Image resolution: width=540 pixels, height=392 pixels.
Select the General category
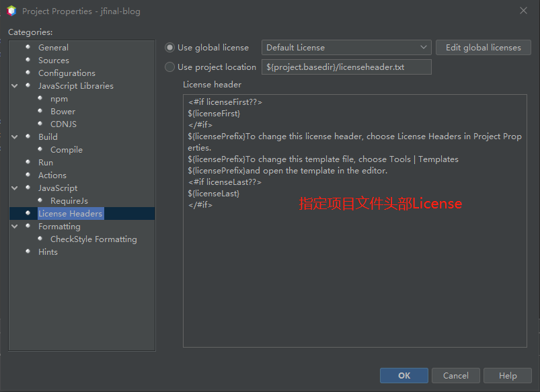[x=53, y=48]
